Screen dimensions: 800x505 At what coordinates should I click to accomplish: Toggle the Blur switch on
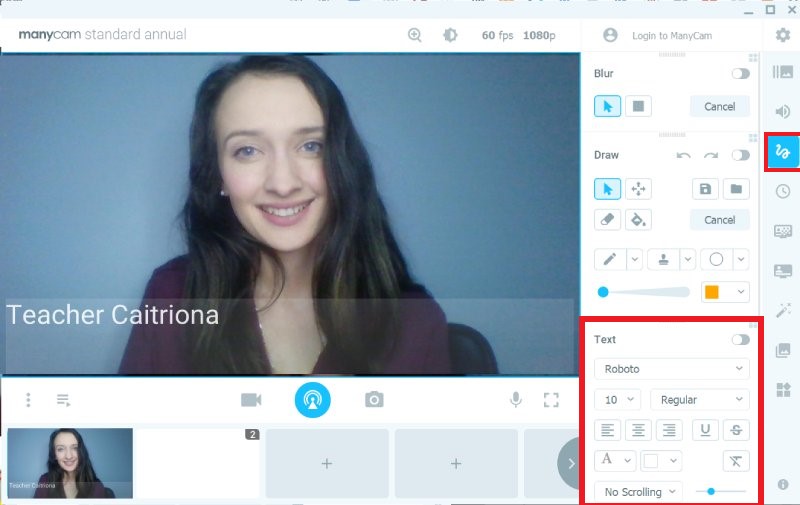point(740,73)
